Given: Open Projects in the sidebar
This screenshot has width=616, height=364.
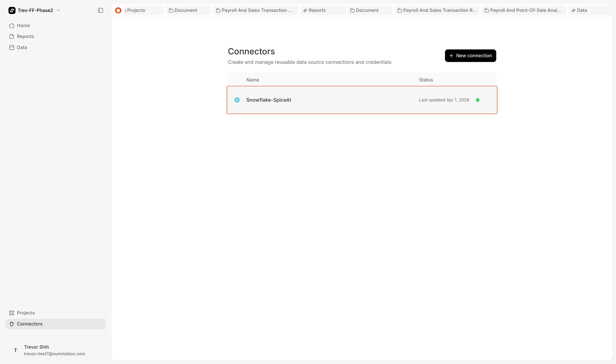Looking at the screenshot, I should click(x=55, y=313).
